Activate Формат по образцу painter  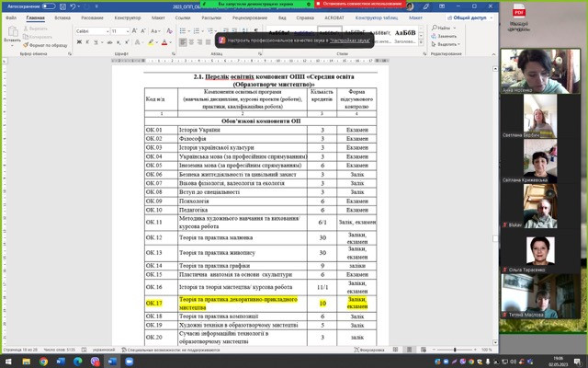pos(45,45)
